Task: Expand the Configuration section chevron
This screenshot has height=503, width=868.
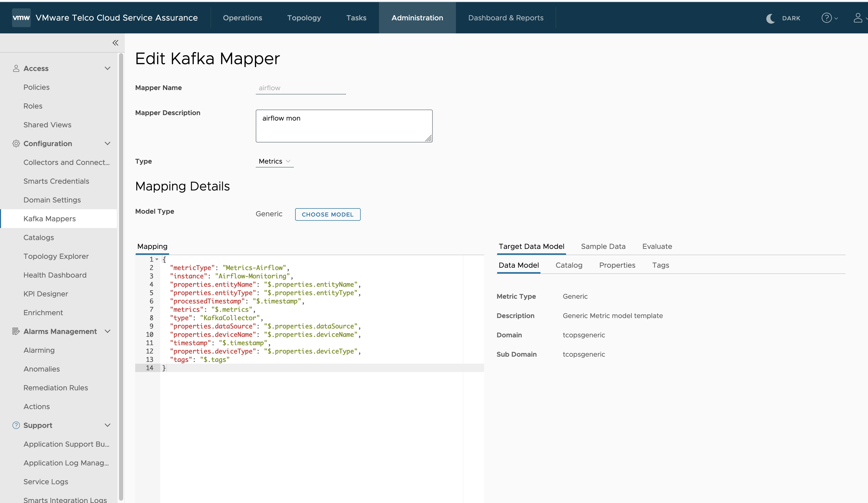Action: pos(108,144)
